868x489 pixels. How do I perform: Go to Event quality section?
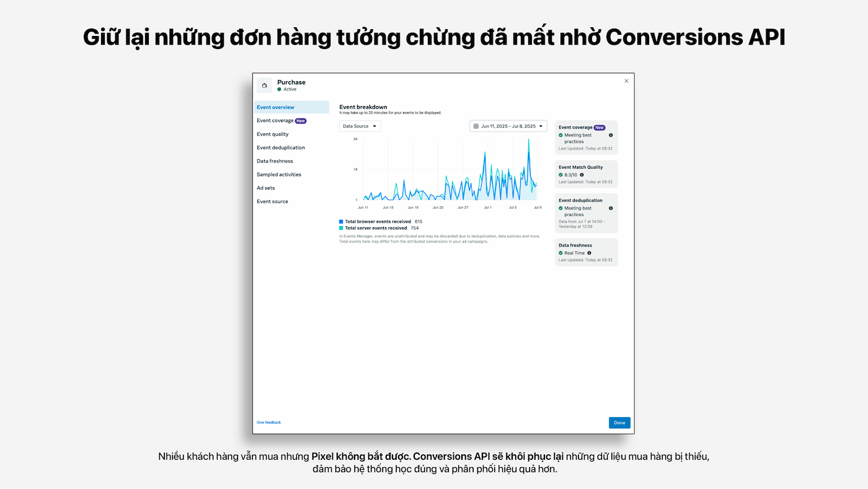point(273,134)
